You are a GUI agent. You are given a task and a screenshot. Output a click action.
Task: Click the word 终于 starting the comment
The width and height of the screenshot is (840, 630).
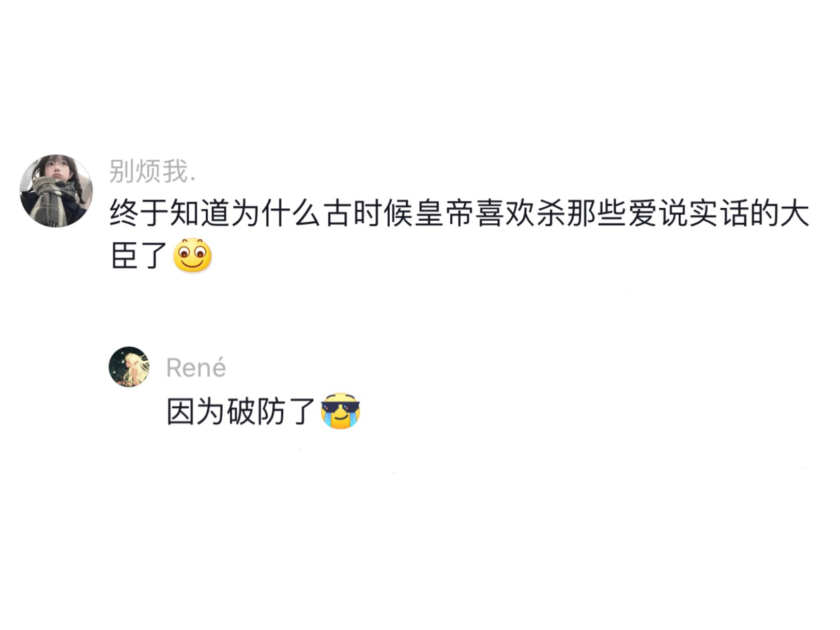[140, 213]
